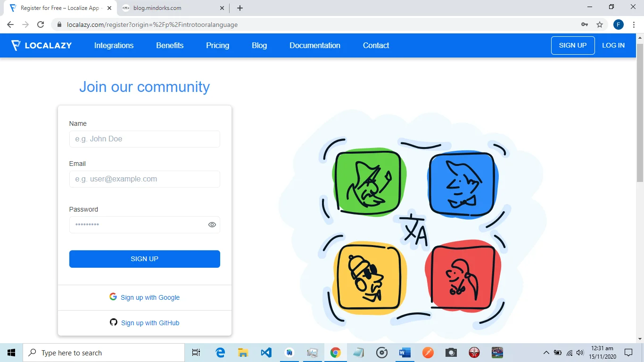Open Documentation from the navbar

pyautogui.click(x=315, y=45)
